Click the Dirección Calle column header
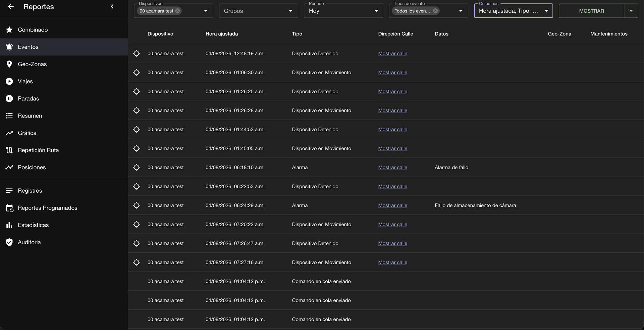Image resolution: width=644 pixels, height=330 pixels. [396, 34]
